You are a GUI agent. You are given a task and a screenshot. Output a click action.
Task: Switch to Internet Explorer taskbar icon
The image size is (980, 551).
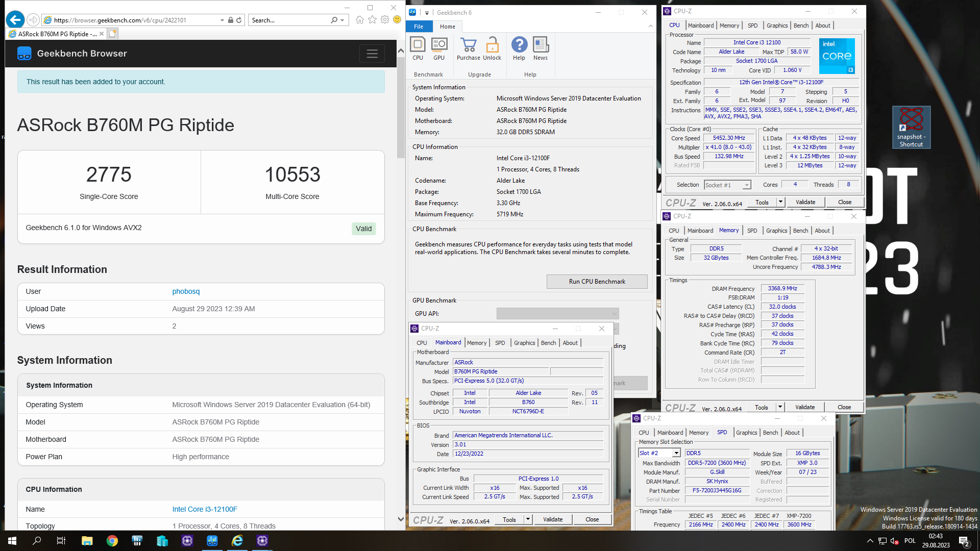(x=237, y=541)
